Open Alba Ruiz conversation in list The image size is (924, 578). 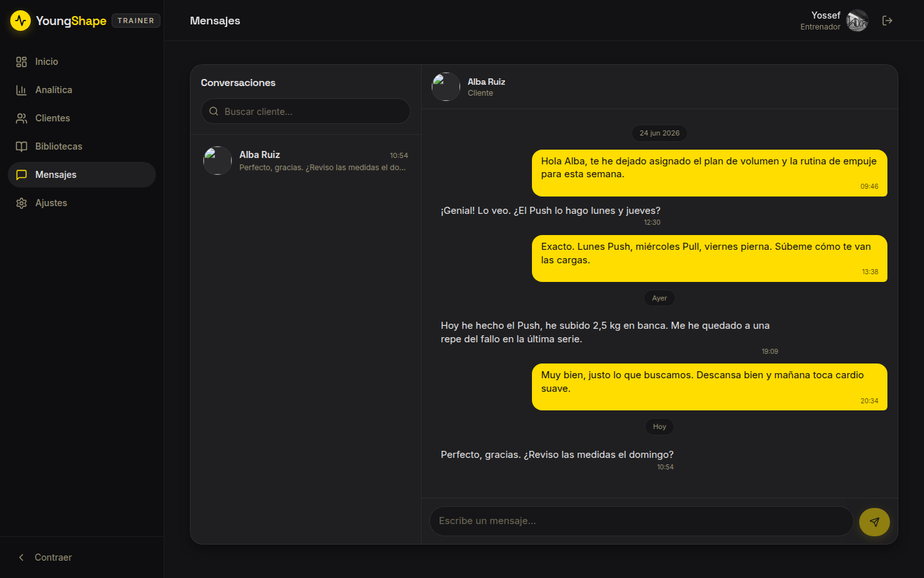[305, 161]
